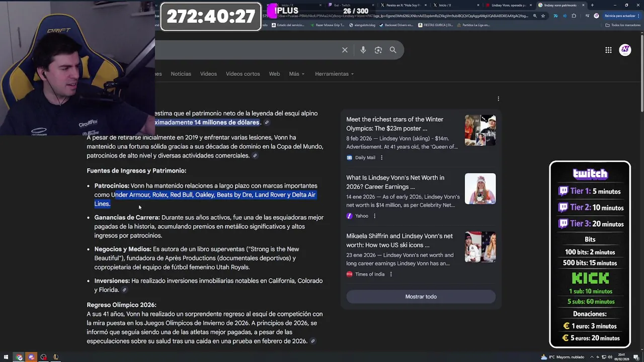
Task: Click source link icon after 'febrero de 2026'
Action: pos(312,341)
